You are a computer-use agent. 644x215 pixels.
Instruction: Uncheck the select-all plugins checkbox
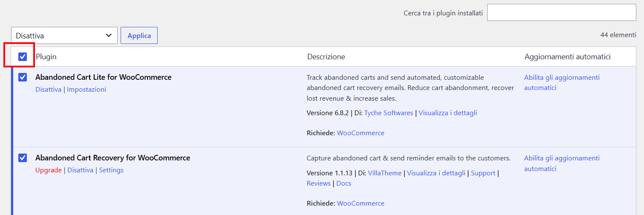click(x=23, y=56)
